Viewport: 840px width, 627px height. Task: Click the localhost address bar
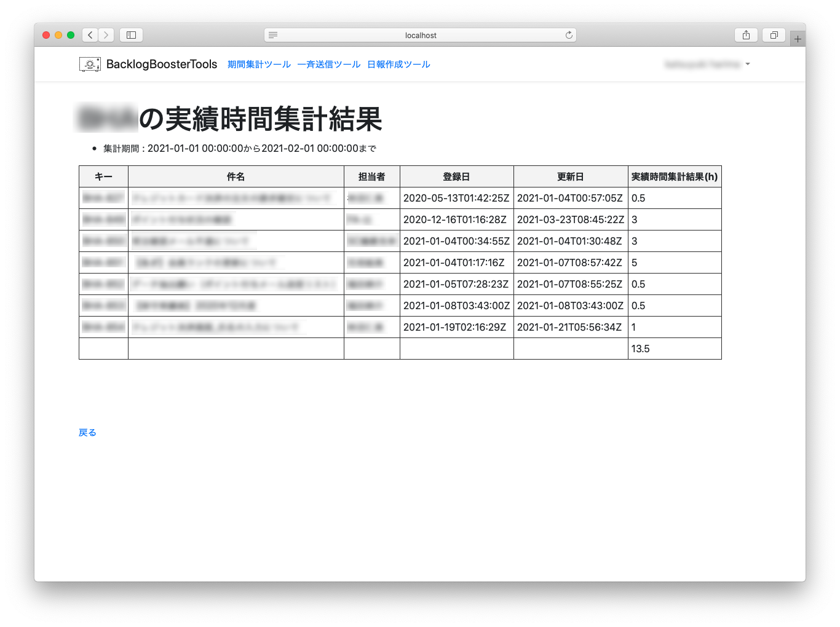coord(421,35)
